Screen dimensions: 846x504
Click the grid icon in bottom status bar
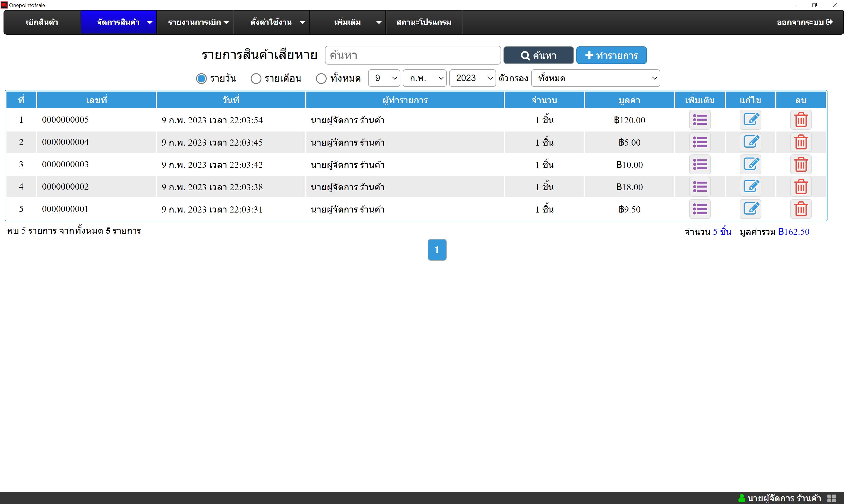tap(831, 498)
